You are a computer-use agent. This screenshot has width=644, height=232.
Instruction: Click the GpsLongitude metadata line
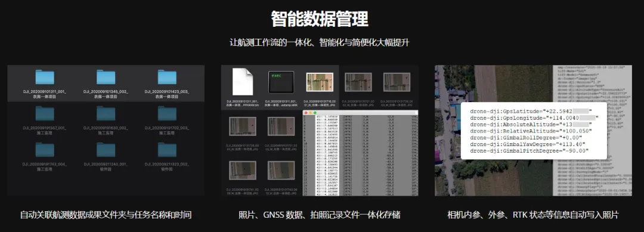534,118
